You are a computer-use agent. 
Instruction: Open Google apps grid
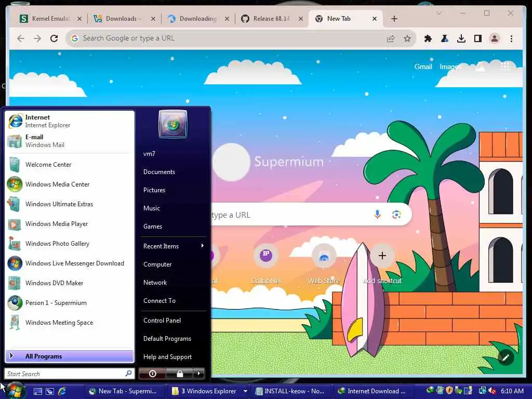pyautogui.click(x=505, y=66)
